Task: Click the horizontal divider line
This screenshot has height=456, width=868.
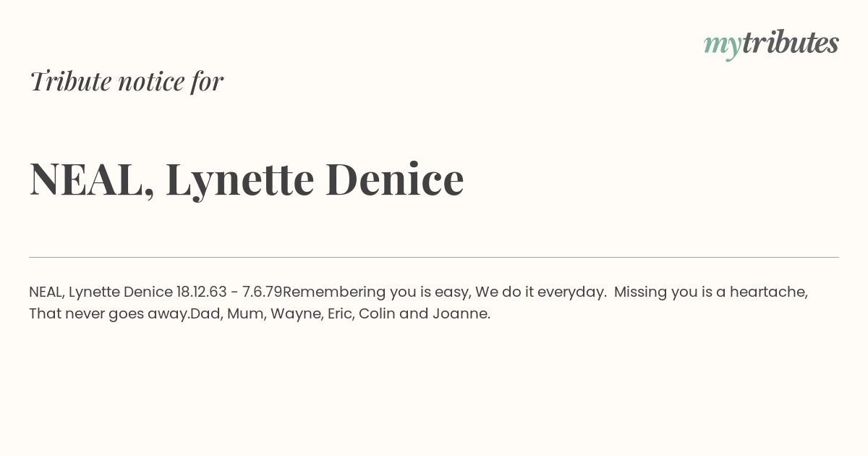Action: pos(434,257)
